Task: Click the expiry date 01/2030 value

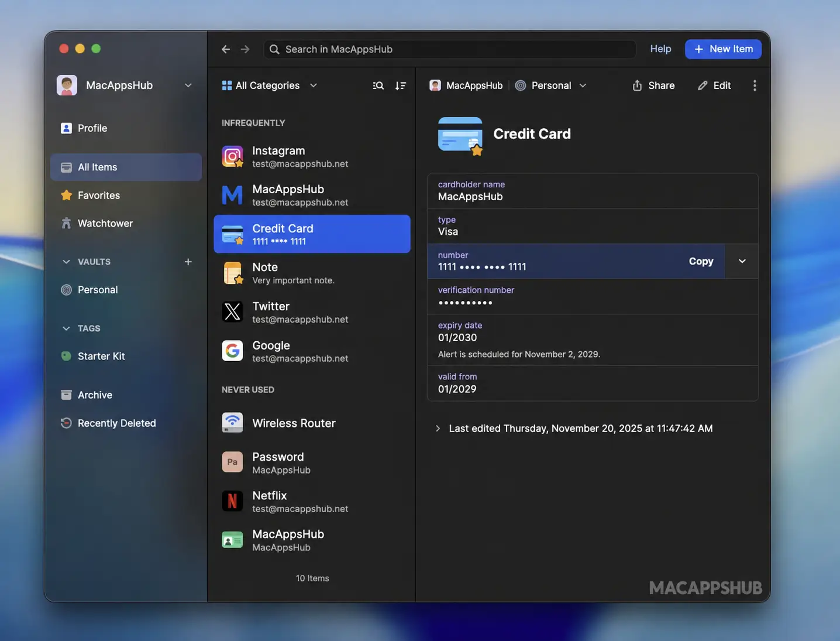Action: 457,338
